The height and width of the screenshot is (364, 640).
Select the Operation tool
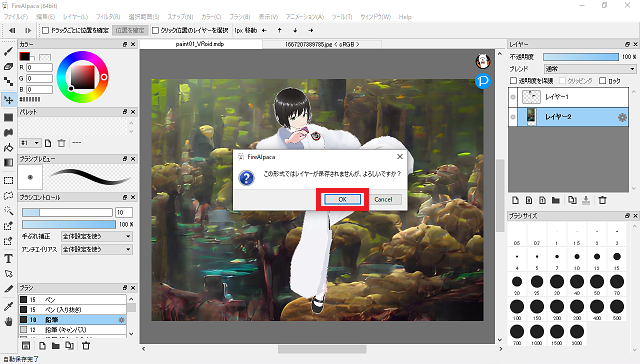coord(8,273)
